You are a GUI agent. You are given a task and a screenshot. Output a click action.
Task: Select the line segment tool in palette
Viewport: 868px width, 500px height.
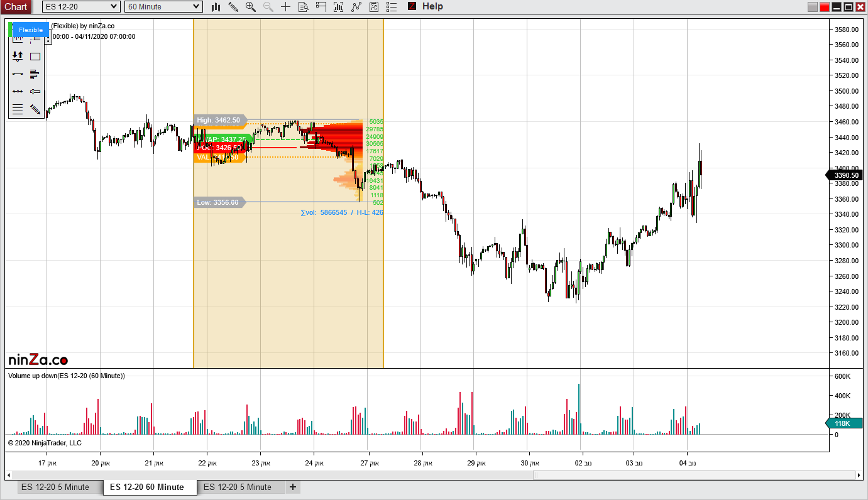coord(18,73)
